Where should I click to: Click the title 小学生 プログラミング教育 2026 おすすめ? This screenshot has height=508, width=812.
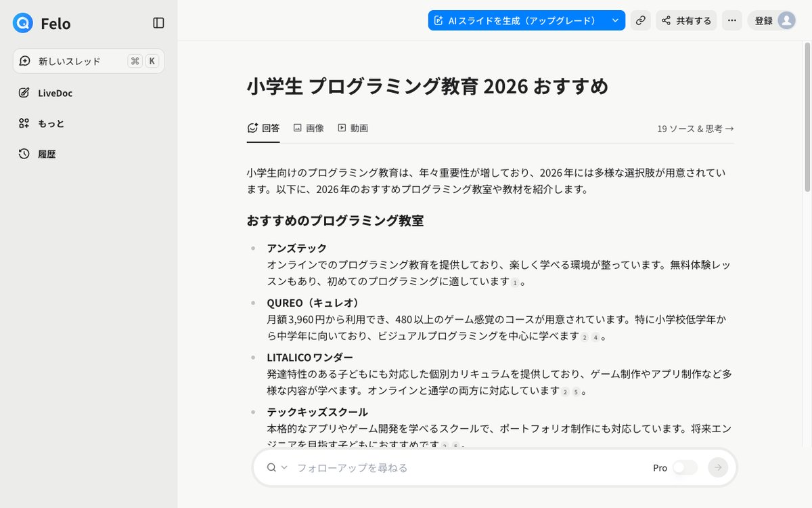tap(428, 87)
